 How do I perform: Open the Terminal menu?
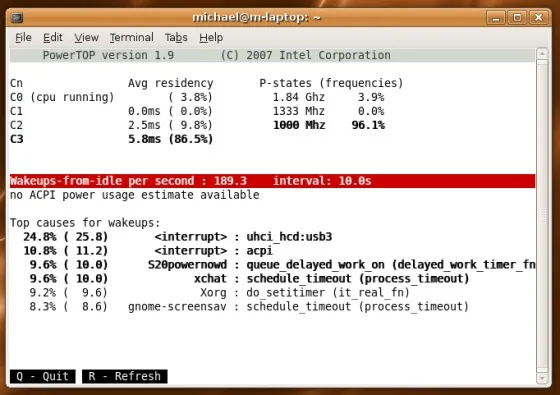[131, 38]
